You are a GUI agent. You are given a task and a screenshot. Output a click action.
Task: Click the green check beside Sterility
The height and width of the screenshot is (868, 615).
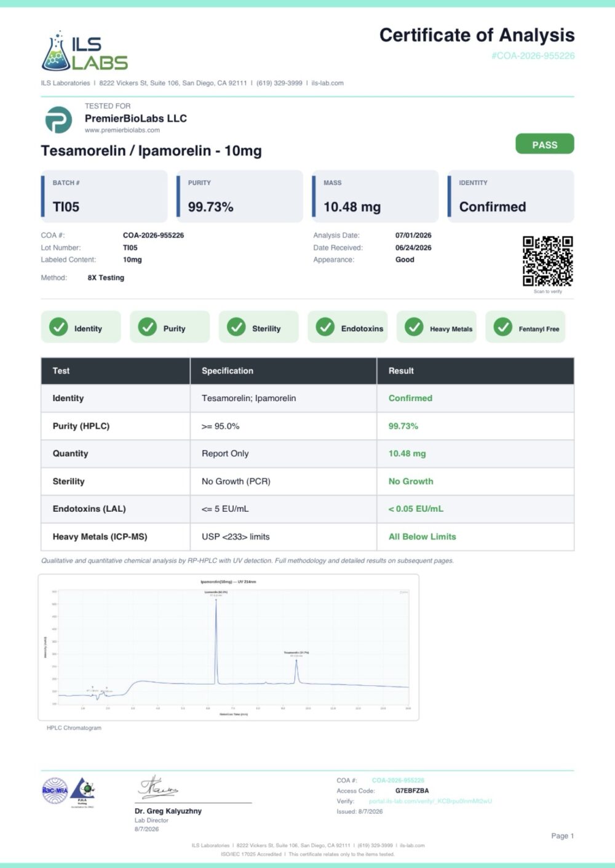click(x=236, y=327)
